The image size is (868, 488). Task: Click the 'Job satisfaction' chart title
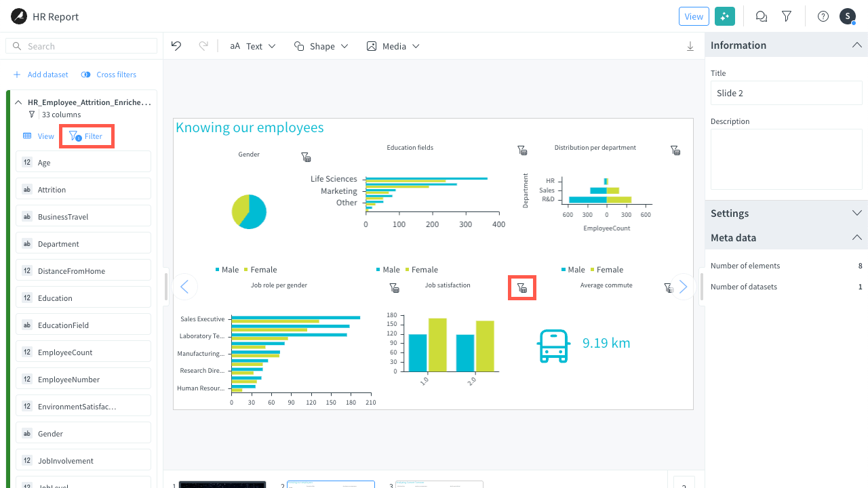click(448, 285)
